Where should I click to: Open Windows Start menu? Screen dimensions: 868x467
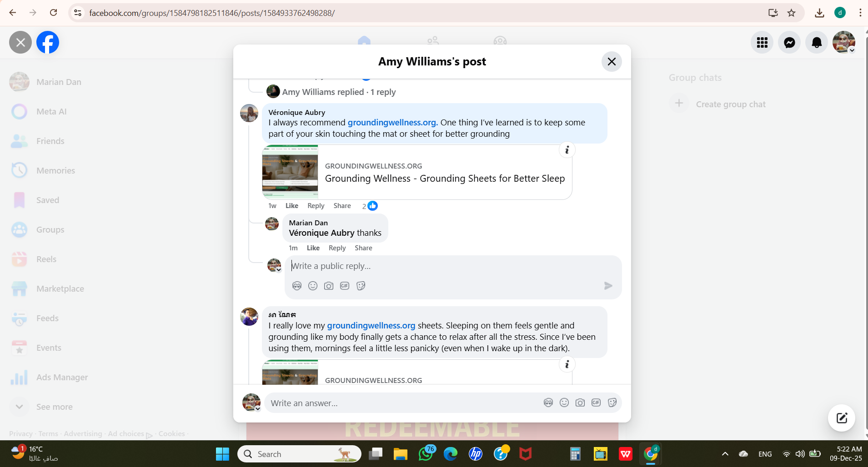[222, 454]
